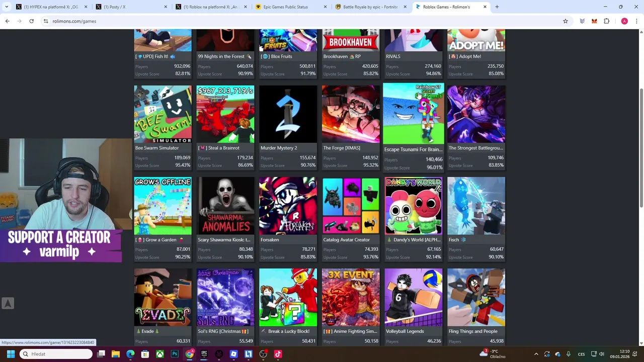Screen dimensions: 644x362
Task: Open the Grow a Garden thumbnail
Action: (163, 206)
